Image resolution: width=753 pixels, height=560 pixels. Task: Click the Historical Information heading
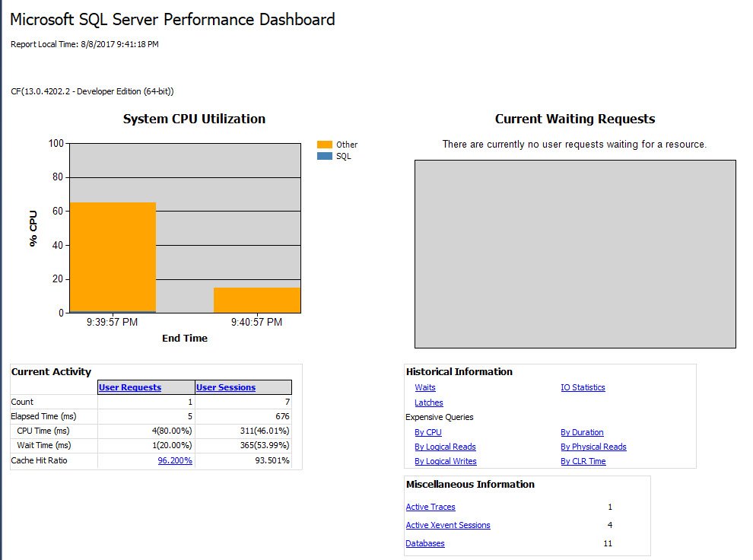coord(459,371)
